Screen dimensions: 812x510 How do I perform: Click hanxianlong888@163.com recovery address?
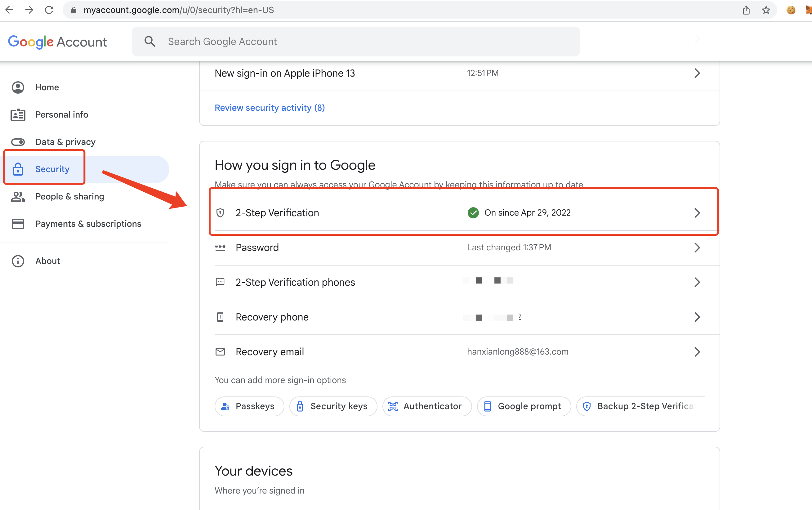click(x=518, y=352)
